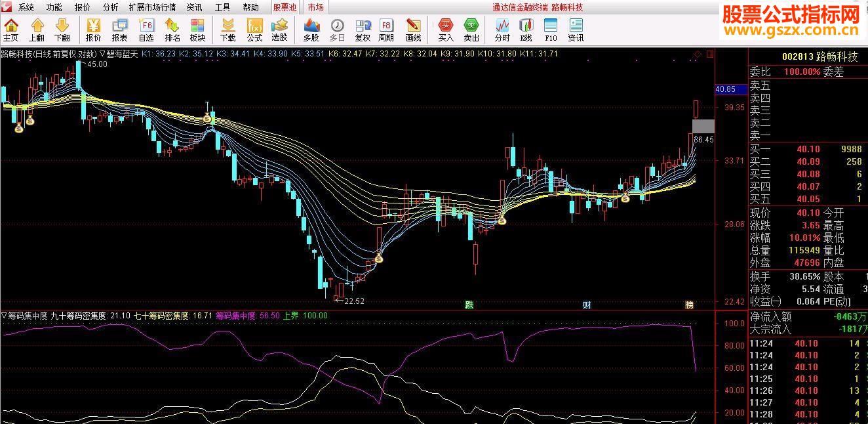Open the 报价 quotes icon
The height and width of the screenshot is (424, 868).
[94, 31]
